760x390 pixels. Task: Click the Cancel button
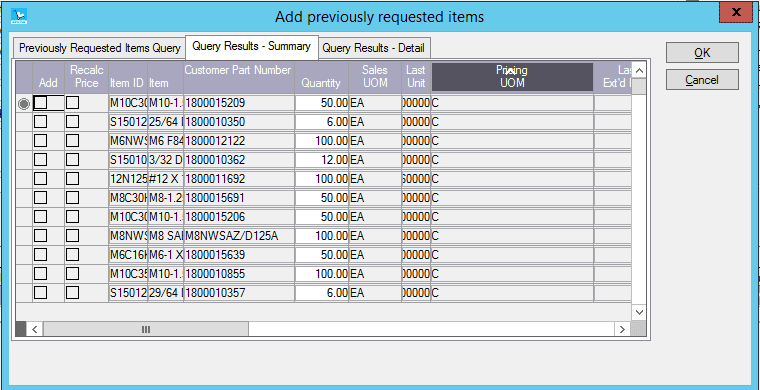702,79
